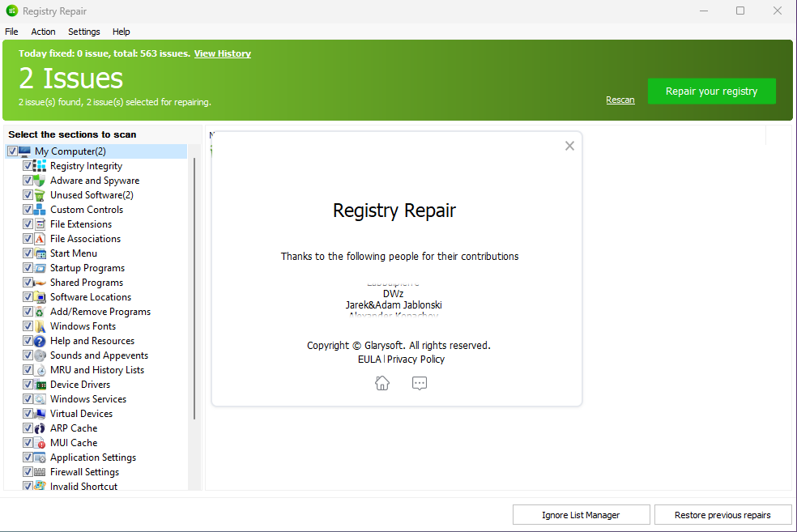797x532 pixels.
Task: Click the Repair your registry button
Action: pos(712,91)
